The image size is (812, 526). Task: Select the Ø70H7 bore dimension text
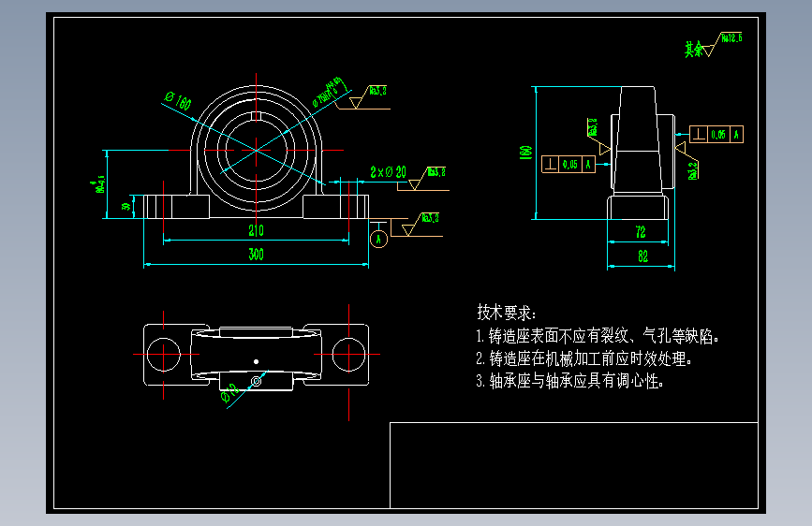(x=328, y=91)
